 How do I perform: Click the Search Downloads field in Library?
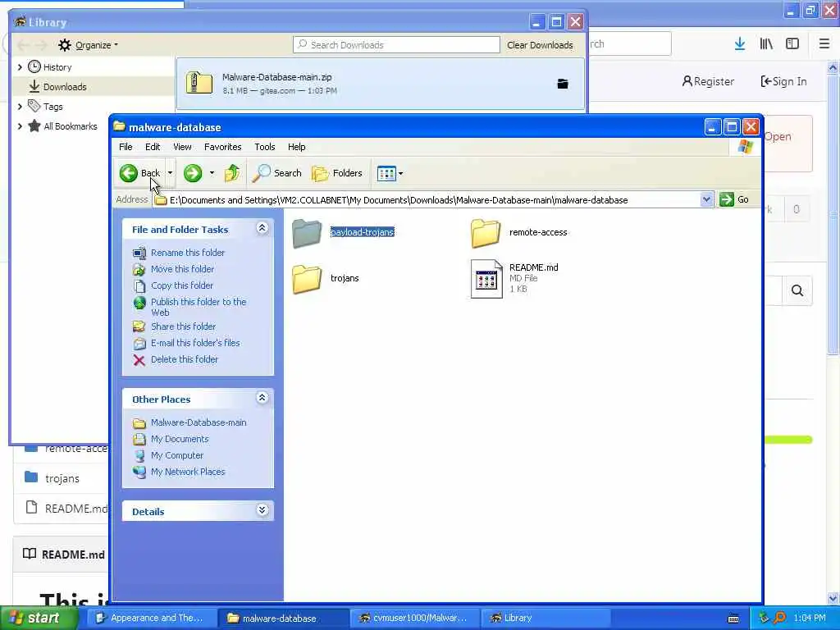396,45
